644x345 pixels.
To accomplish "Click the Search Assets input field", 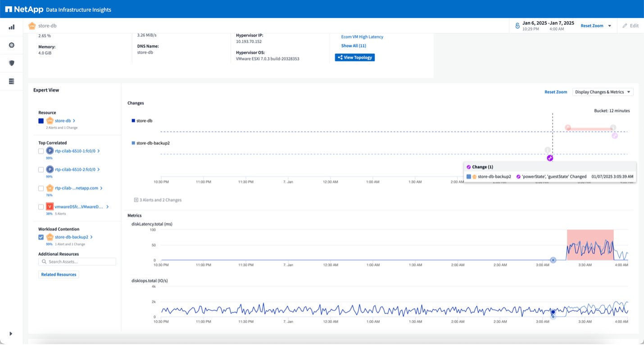I will tap(77, 262).
